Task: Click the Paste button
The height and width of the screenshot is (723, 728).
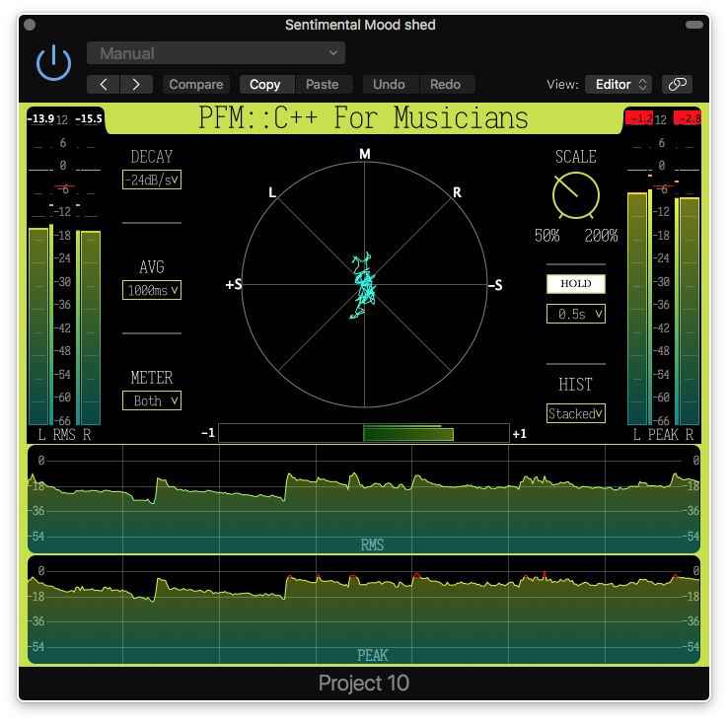Action: point(323,84)
